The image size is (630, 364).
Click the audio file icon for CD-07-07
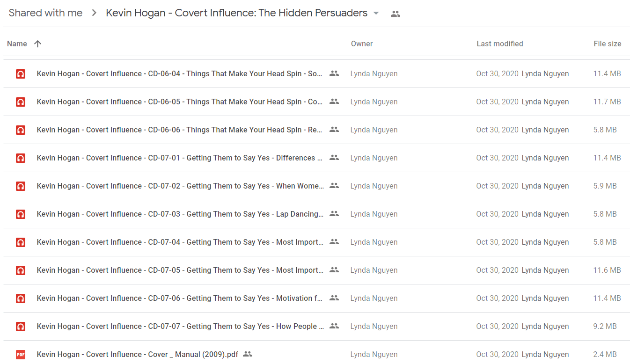[x=20, y=326]
